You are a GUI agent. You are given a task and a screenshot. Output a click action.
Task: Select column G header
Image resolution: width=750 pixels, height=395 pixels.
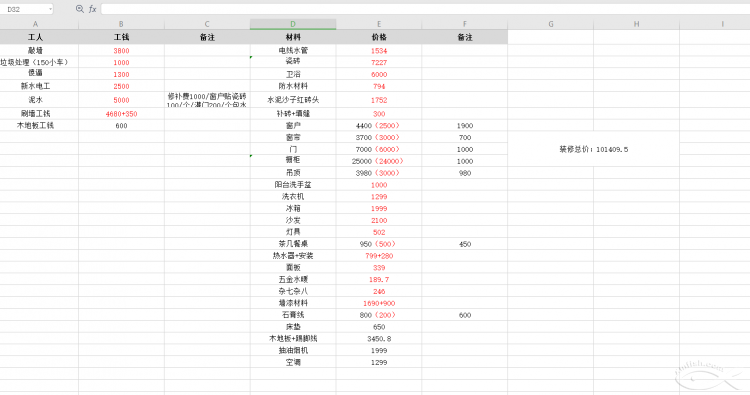(551, 24)
